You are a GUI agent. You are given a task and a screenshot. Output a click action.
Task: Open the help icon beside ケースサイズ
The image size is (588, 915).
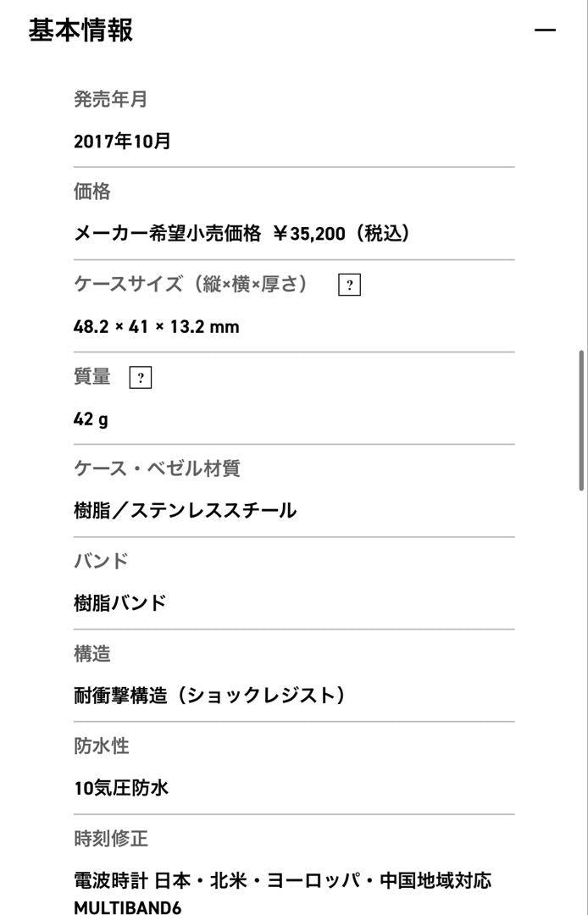pyautogui.click(x=349, y=286)
